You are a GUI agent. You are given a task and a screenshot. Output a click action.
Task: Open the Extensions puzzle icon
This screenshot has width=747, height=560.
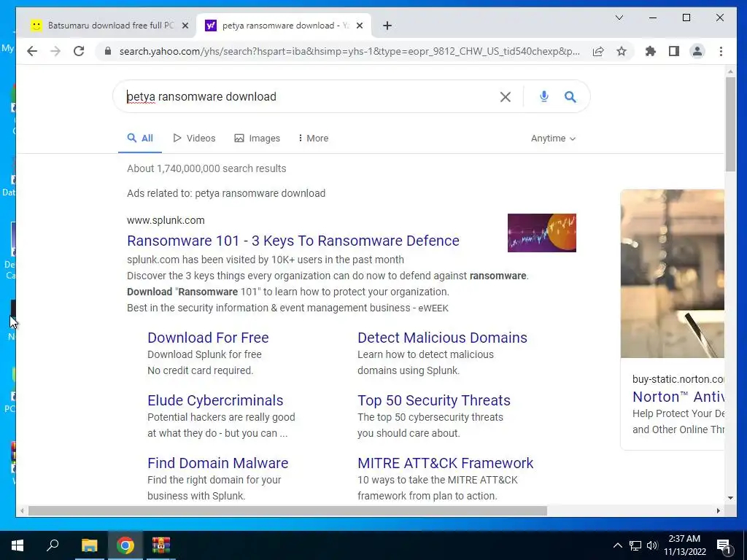650,51
